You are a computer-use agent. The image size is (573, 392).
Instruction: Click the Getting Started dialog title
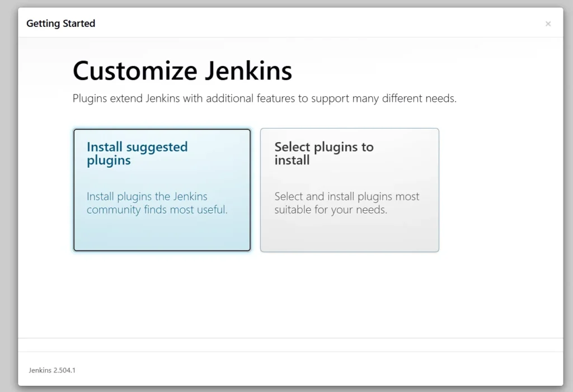(60, 23)
